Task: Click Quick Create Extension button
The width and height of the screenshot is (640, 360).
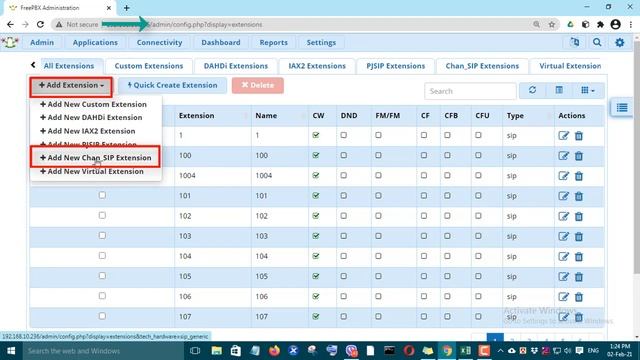Action: coord(172,85)
